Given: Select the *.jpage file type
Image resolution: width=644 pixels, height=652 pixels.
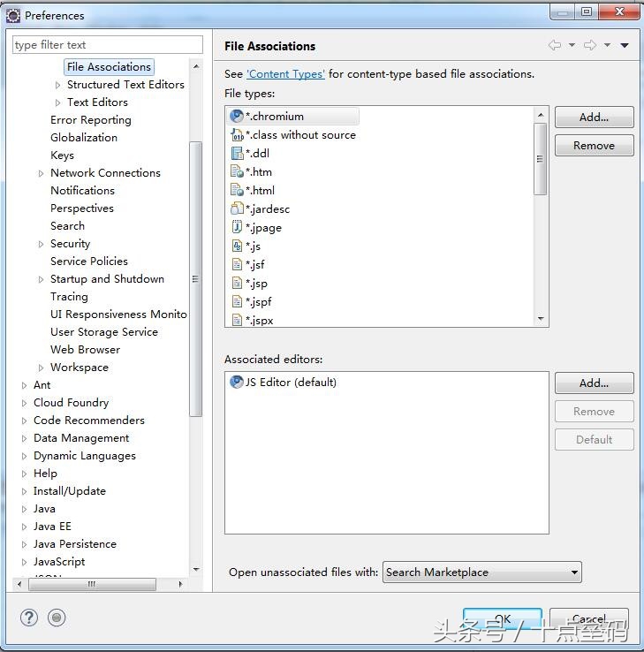Looking at the screenshot, I should click(x=263, y=227).
